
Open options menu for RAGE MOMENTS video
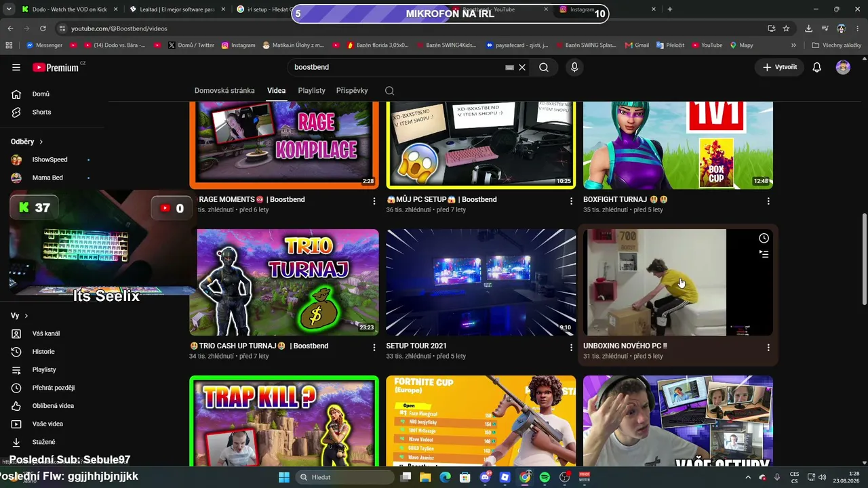[374, 201]
